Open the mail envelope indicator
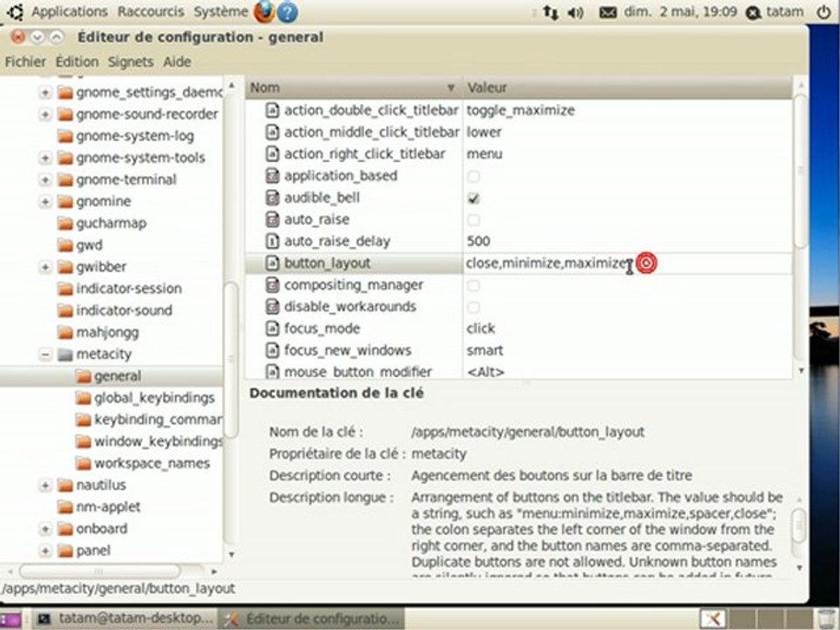The image size is (840, 630). coord(607,11)
